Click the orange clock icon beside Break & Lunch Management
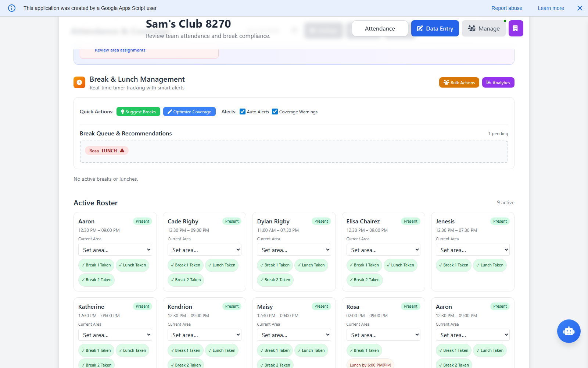 tap(79, 82)
